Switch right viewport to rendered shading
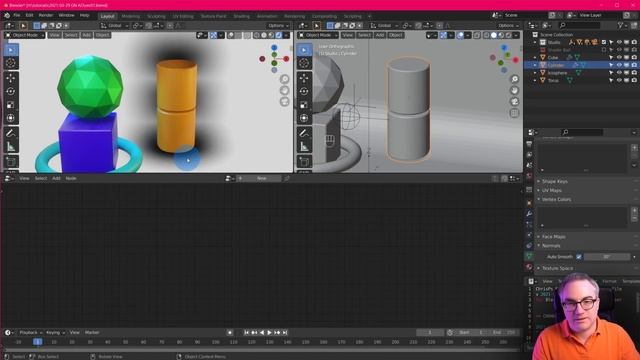640x360 pixels. (508, 36)
